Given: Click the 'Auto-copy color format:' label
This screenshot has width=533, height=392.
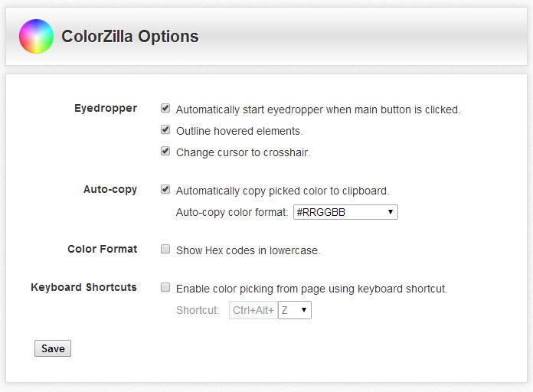Looking at the screenshot, I should 232,212.
